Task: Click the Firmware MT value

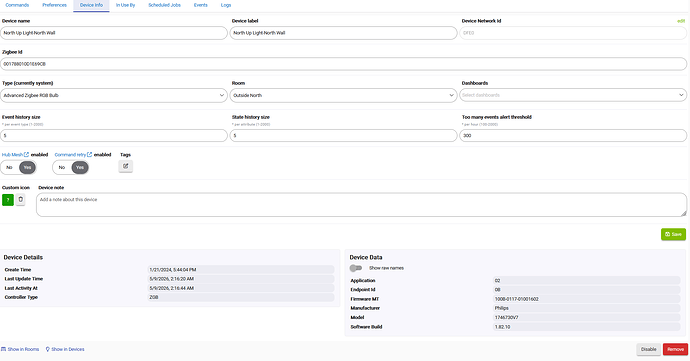Action: pyautogui.click(x=587, y=299)
